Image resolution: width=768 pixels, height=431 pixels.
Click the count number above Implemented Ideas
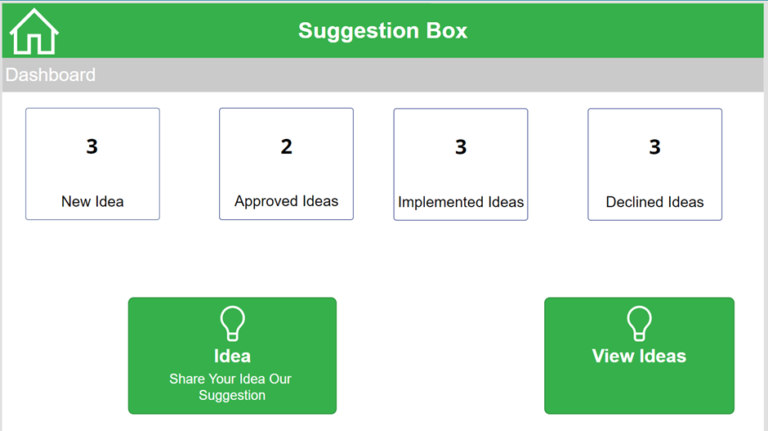point(460,147)
